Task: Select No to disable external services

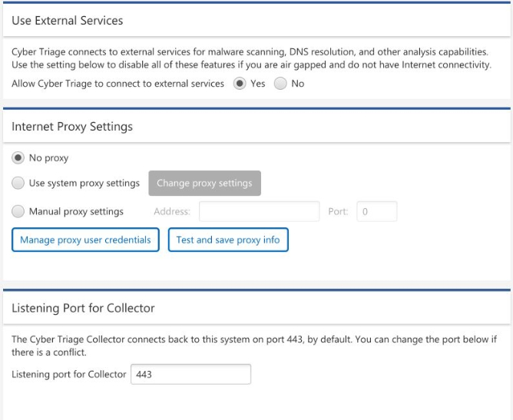Action: click(x=280, y=84)
